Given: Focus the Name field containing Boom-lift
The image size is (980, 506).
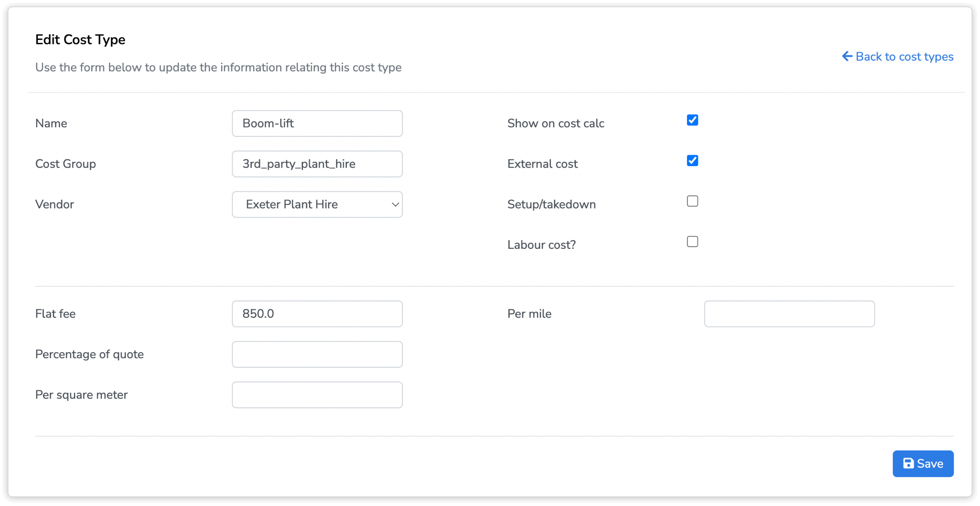Looking at the screenshot, I should click(317, 123).
